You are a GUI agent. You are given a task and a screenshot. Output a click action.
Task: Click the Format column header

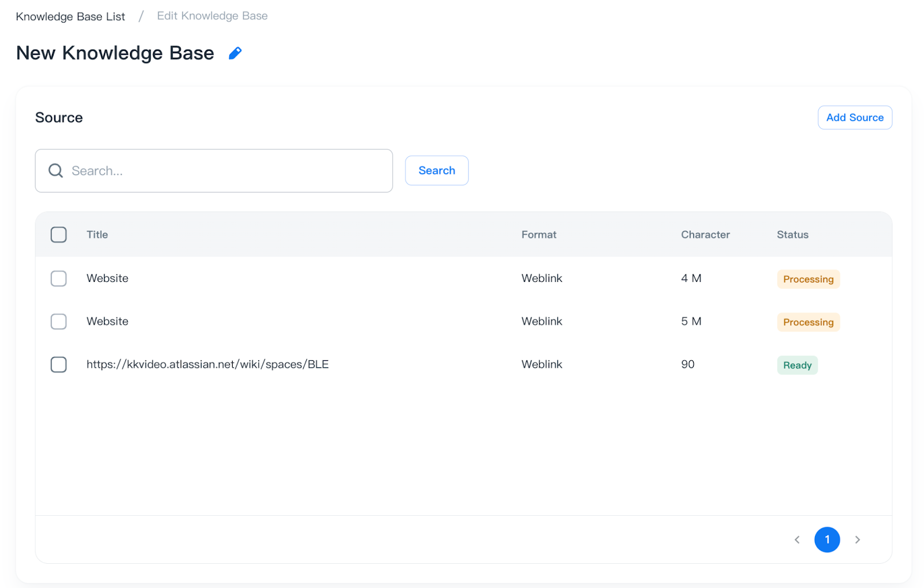[538, 235]
